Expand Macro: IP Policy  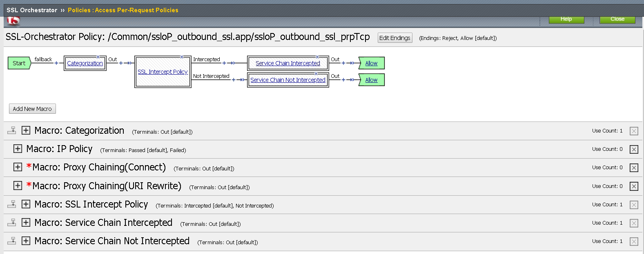(18, 148)
